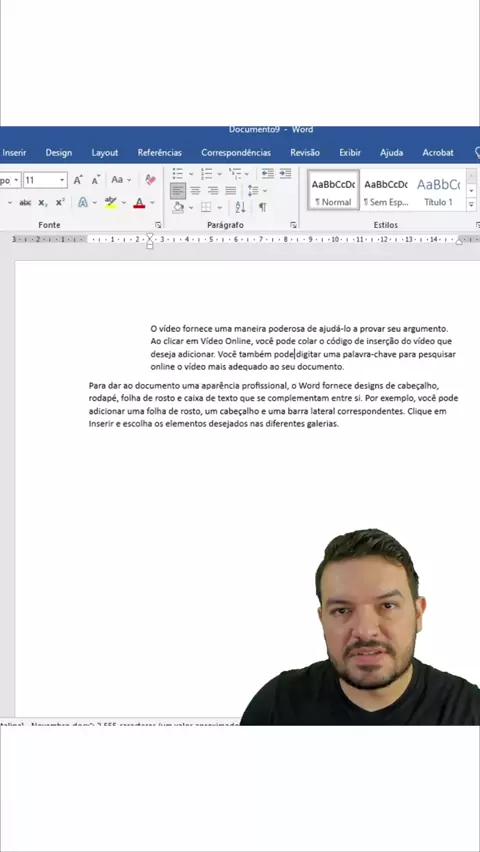This screenshot has height=852, width=480.
Task: Place cursor in the paragraph starting "Para dar ao documento"
Action: (x=273, y=405)
